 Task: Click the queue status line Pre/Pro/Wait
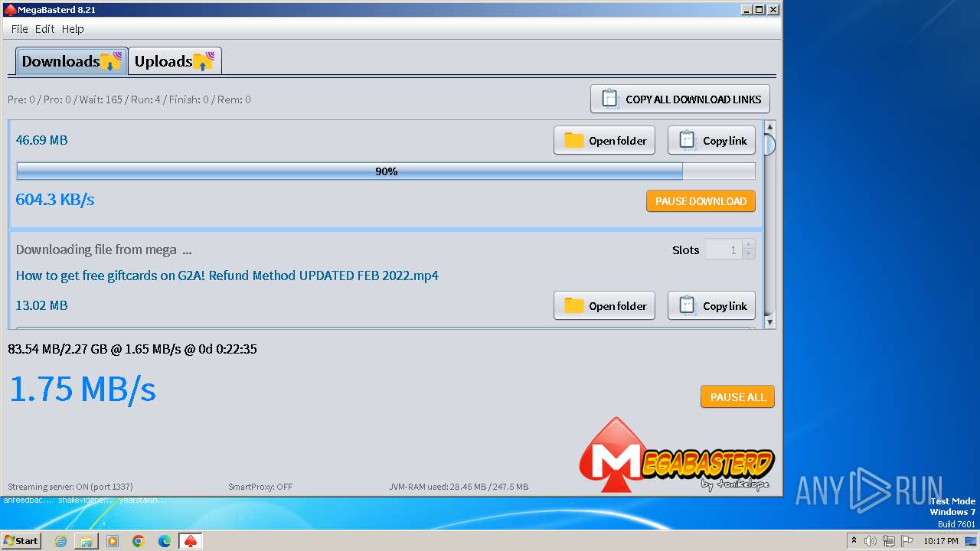point(129,99)
